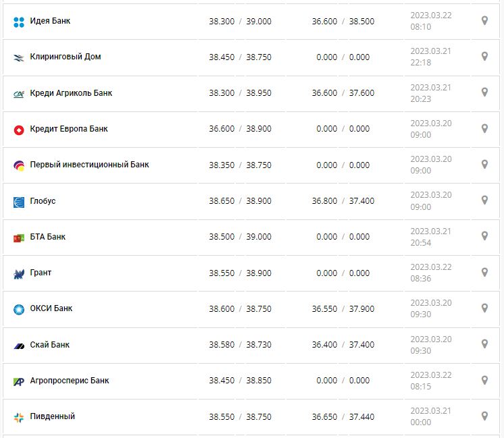Image resolution: width=504 pixels, height=438 pixels.
Task: Click the Скай Банк logo
Action: click(x=19, y=346)
